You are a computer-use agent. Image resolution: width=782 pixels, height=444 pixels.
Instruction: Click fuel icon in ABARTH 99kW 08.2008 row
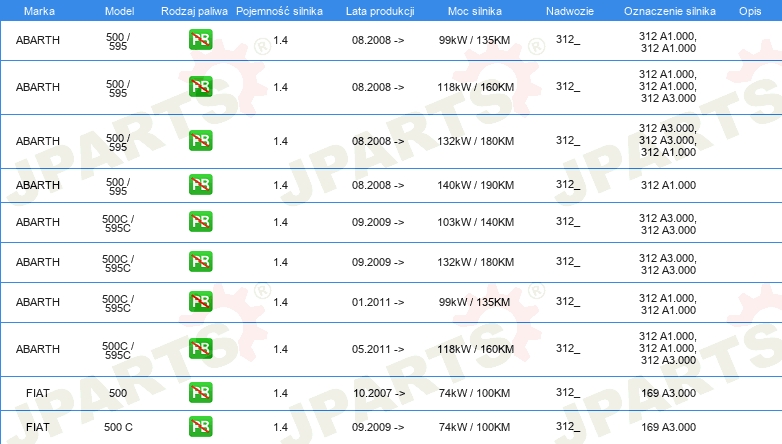coord(200,40)
